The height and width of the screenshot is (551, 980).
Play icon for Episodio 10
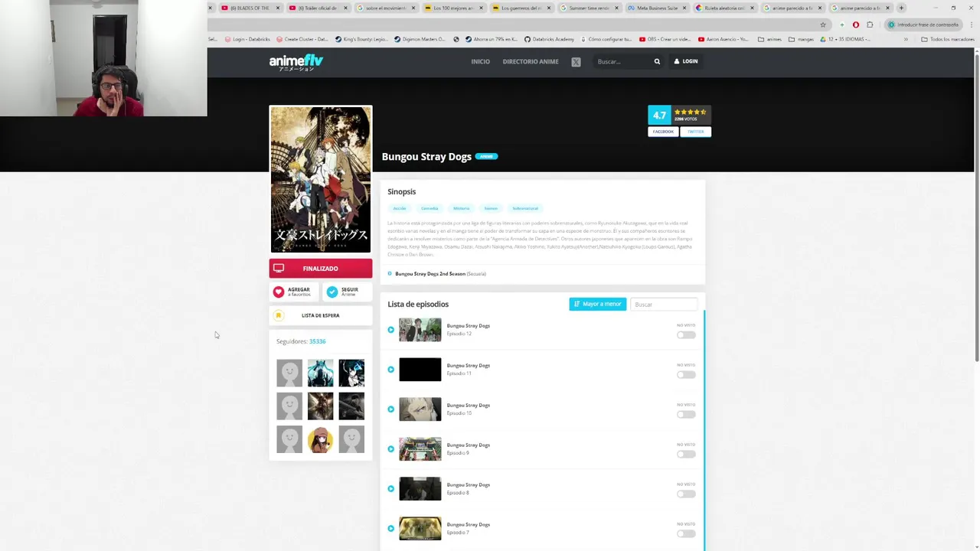pyautogui.click(x=390, y=409)
